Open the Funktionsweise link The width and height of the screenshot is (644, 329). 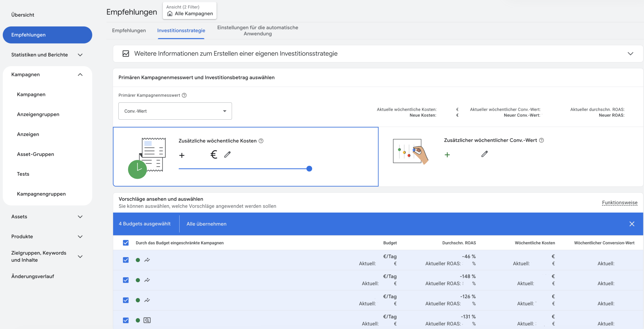pyautogui.click(x=620, y=203)
